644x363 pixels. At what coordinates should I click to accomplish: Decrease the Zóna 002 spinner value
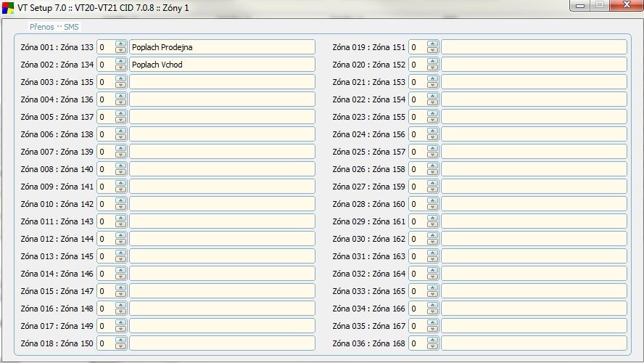tap(121, 68)
